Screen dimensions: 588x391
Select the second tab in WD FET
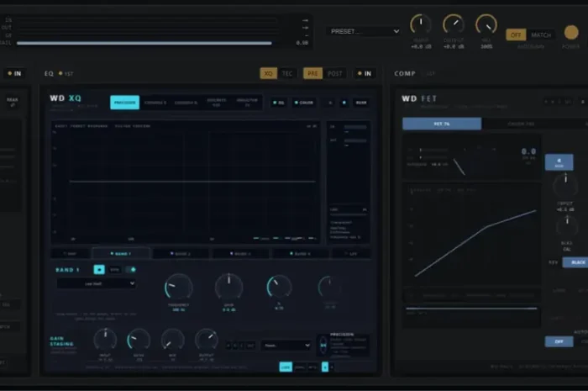(x=522, y=124)
